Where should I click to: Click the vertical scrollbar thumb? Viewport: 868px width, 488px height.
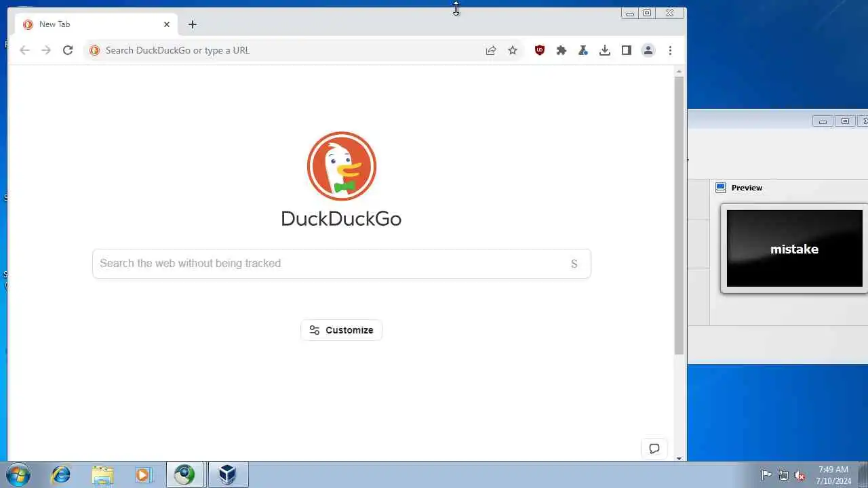(x=679, y=216)
